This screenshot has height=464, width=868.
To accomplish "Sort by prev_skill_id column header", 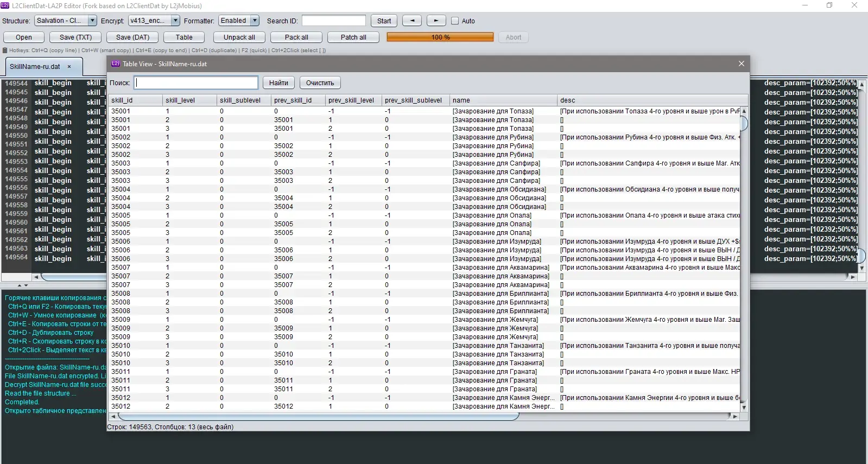I will click(x=298, y=100).
